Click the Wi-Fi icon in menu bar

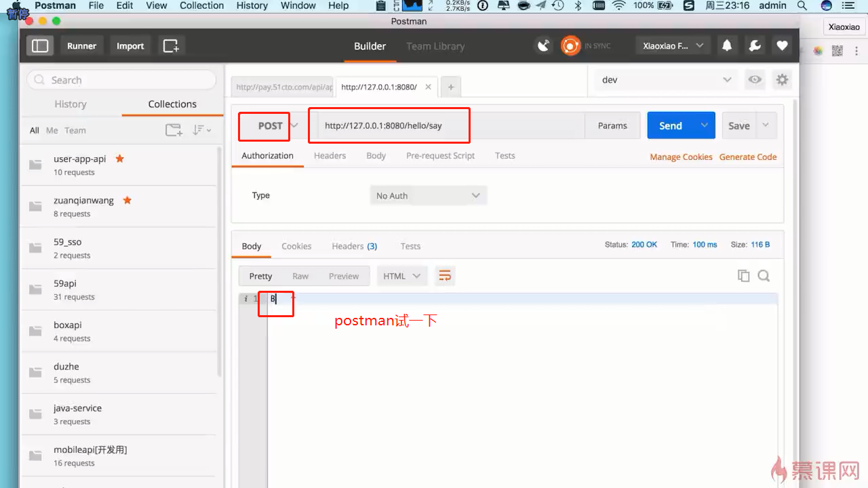tap(618, 5)
